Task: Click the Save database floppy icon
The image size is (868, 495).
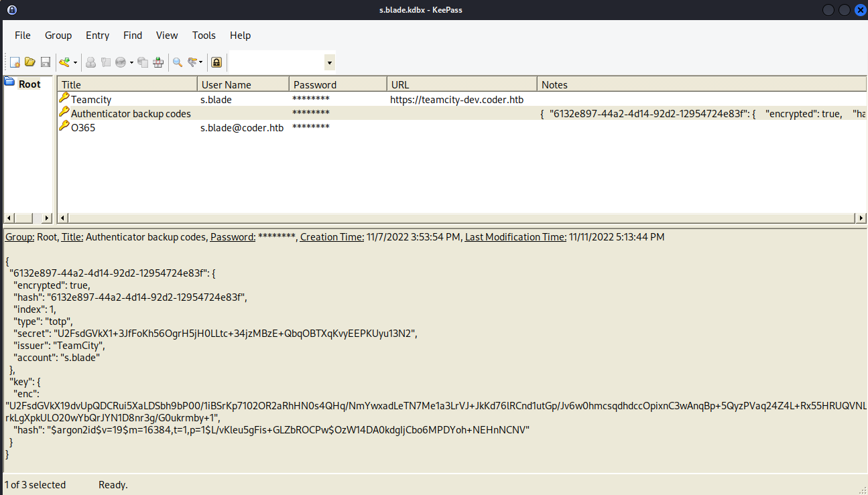Action: 46,62
